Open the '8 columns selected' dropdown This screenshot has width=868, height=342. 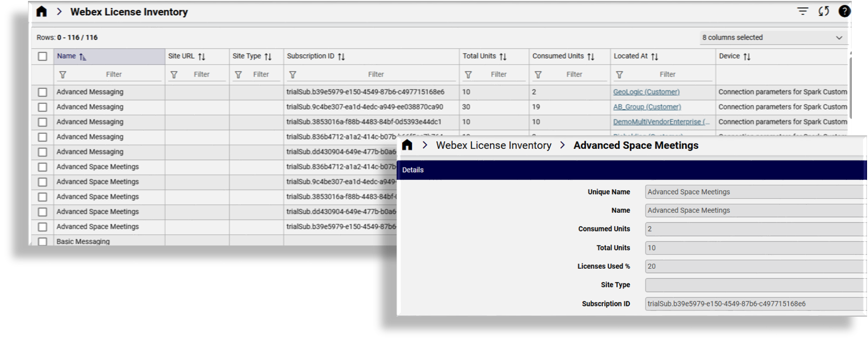773,37
